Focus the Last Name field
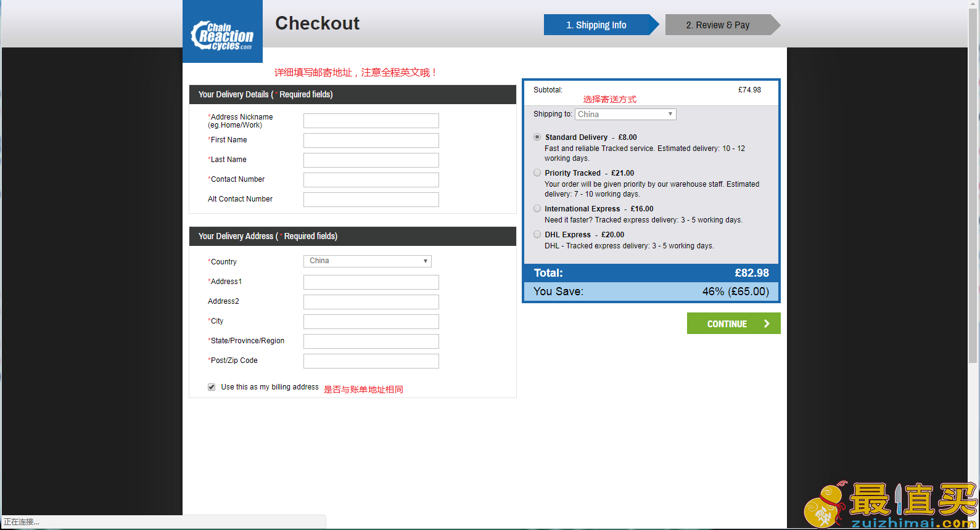The height and width of the screenshot is (530, 980). click(371, 160)
